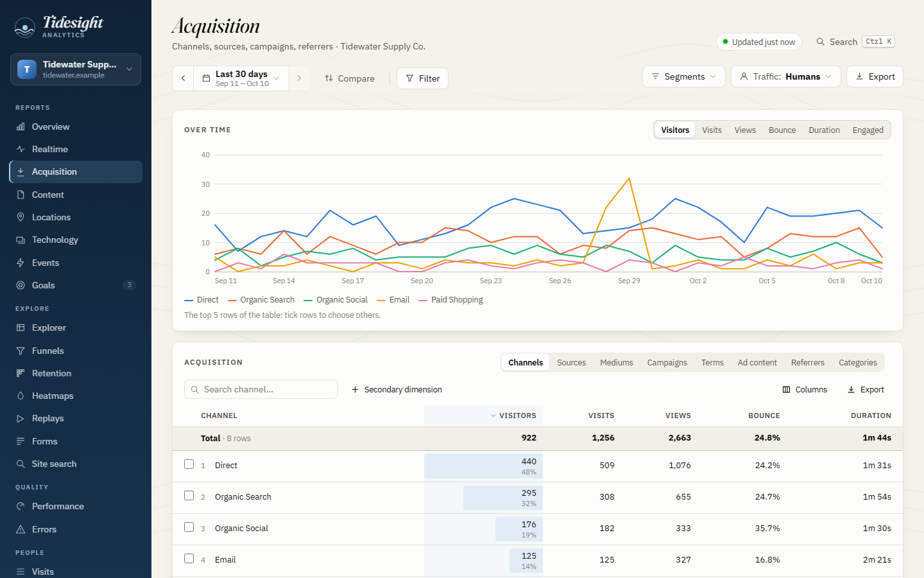
Task: Click the Columns layout icon
Action: pos(787,390)
